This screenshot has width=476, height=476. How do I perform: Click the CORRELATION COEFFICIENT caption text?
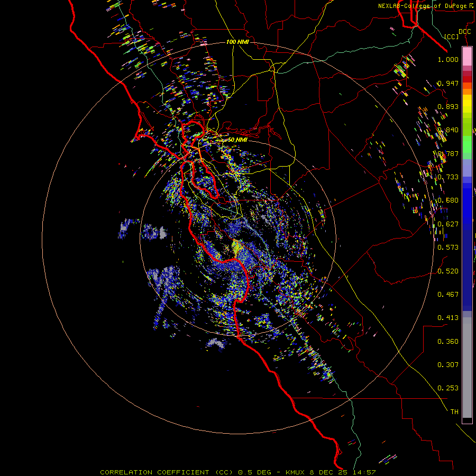click(x=154, y=472)
